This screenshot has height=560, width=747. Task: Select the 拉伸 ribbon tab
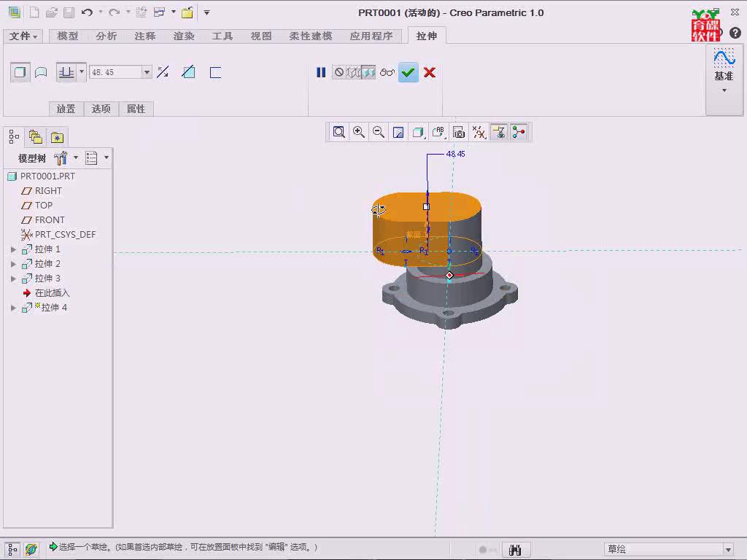426,36
